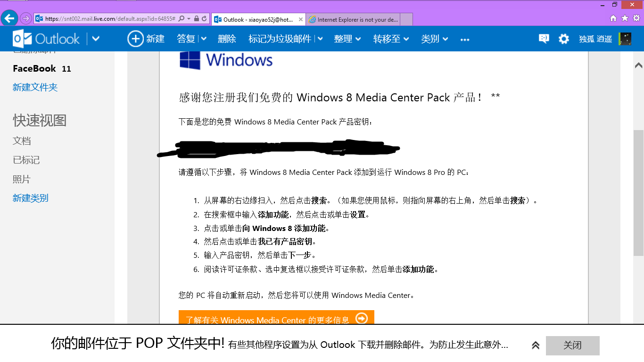Click the circled arrow on the orange button
Viewport: 644px width, 362px height.
(362, 318)
